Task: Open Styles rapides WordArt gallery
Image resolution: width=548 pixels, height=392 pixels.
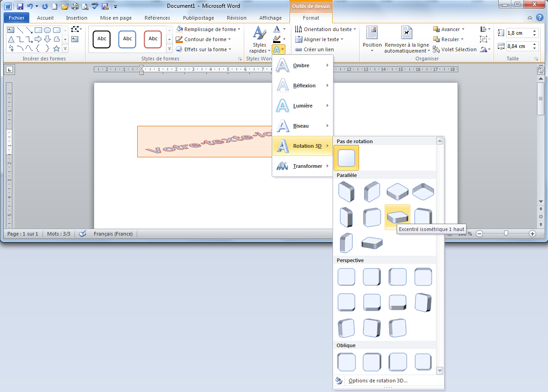Action: [260, 39]
